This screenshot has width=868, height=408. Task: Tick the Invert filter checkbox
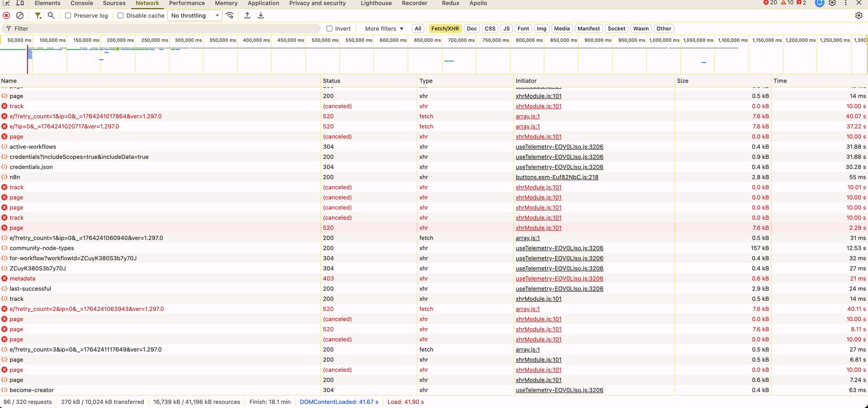click(x=330, y=28)
